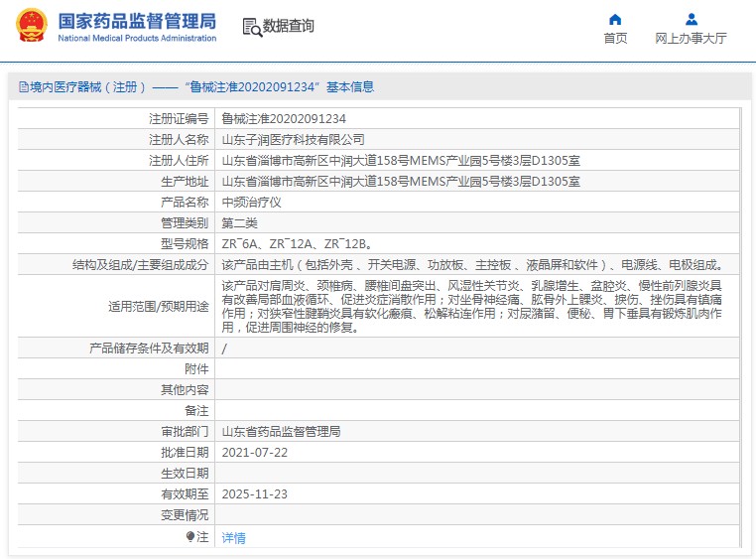The width and height of the screenshot is (756, 559).
Task: Open the 详情 details link
Action: (234, 537)
